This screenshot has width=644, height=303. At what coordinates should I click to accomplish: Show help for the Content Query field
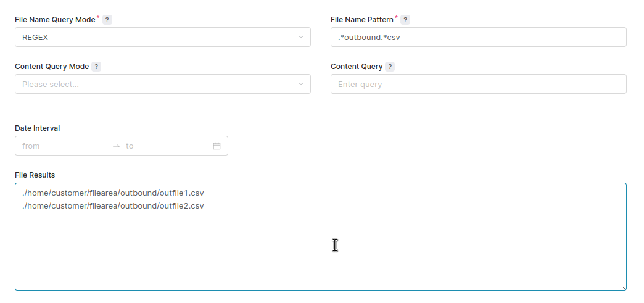pos(390,67)
